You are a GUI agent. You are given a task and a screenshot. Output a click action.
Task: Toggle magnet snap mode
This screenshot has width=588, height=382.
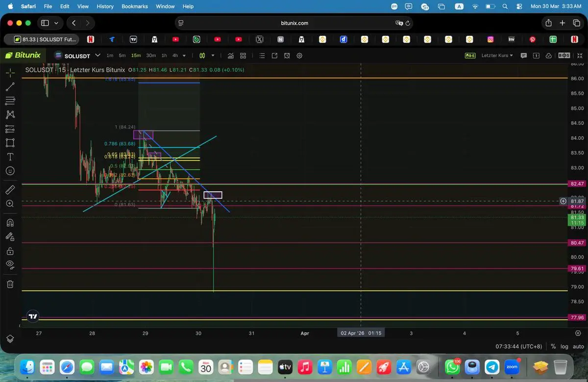click(10, 223)
